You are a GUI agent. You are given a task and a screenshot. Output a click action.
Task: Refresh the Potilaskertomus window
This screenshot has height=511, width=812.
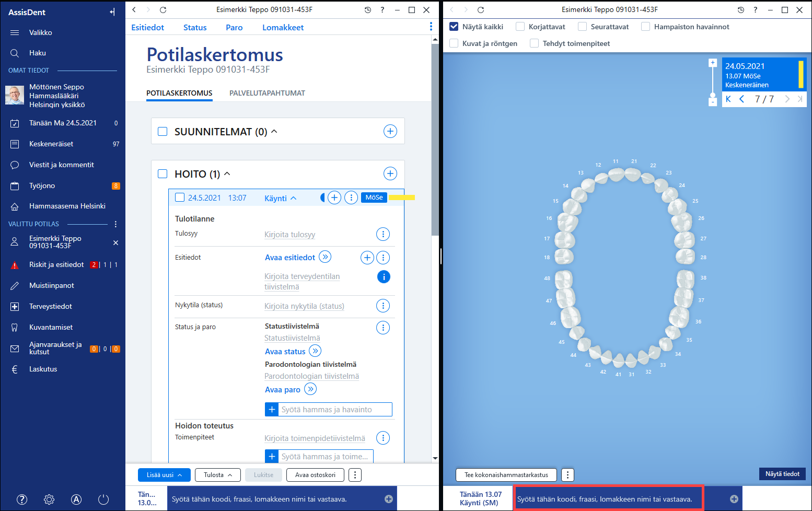click(x=163, y=10)
